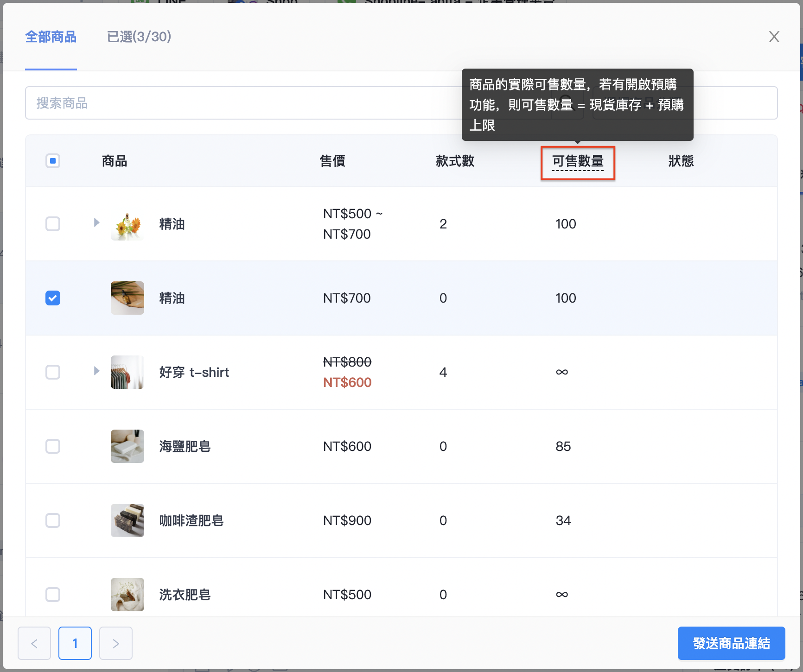This screenshot has width=803, height=672.
Task: Expand variants of 好穿 t-shirt
Action: pyautogui.click(x=96, y=371)
